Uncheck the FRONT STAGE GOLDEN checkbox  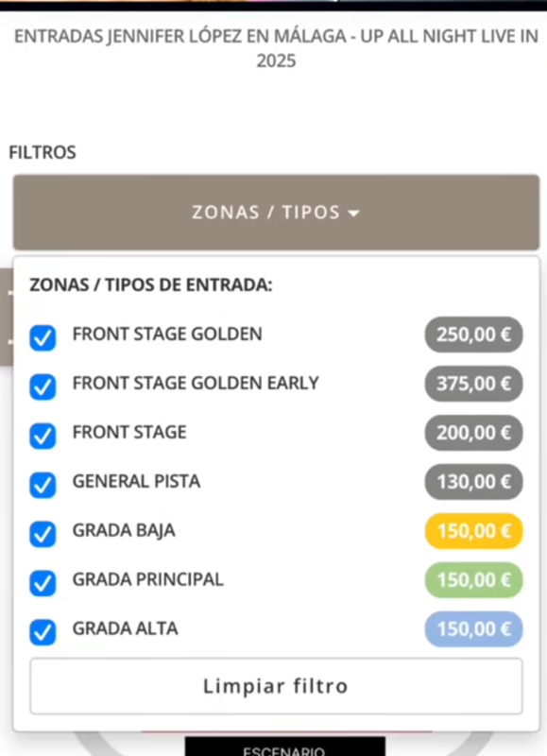coord(43,337)
